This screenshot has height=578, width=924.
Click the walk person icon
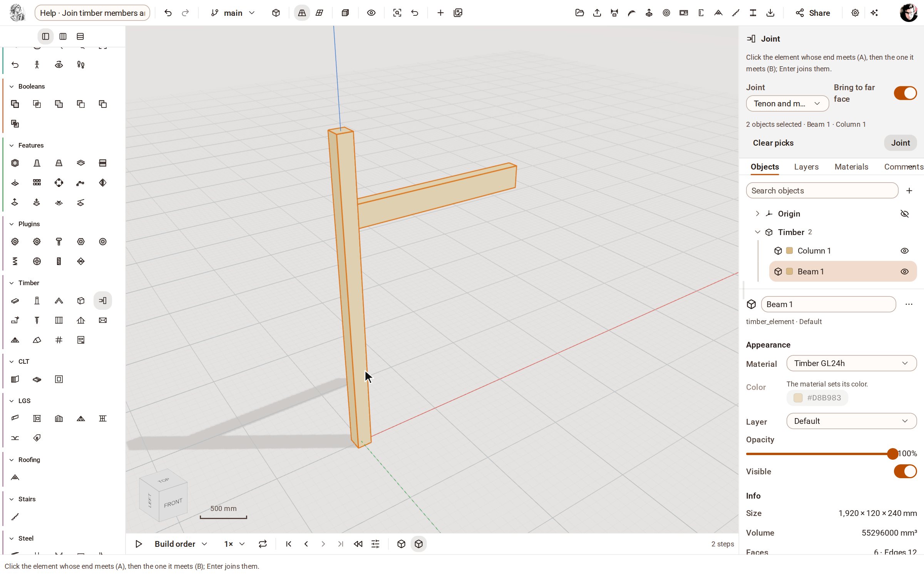(37, 65)
